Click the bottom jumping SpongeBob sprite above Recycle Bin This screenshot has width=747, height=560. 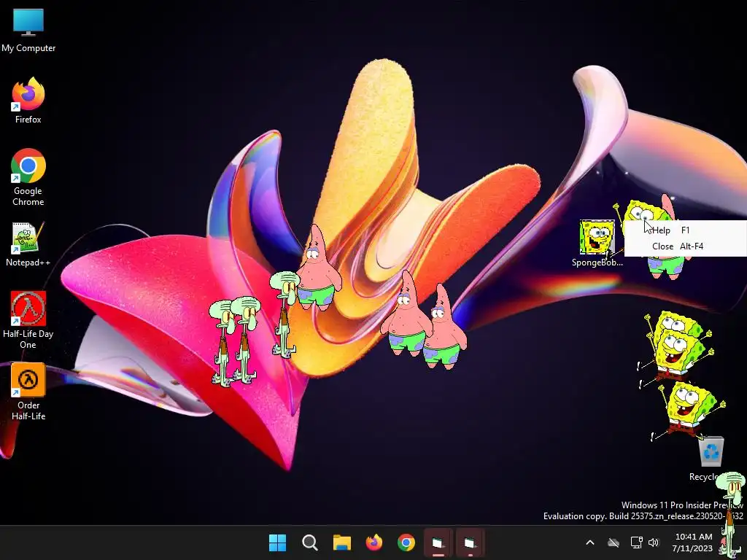tap(689, 411)
